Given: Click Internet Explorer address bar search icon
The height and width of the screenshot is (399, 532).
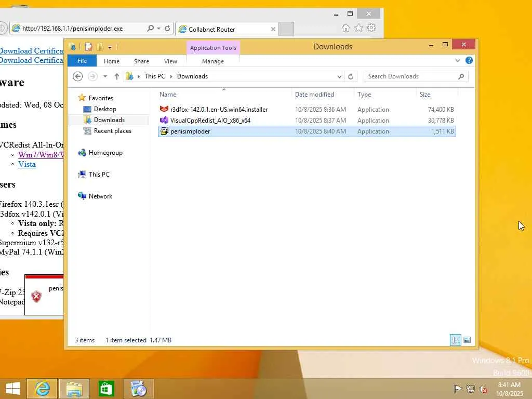Looking at the screenshot, I should 150,29.
